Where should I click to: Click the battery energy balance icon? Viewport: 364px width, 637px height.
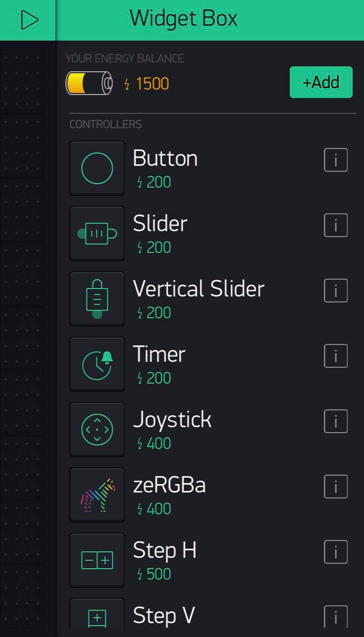(89, 83)
